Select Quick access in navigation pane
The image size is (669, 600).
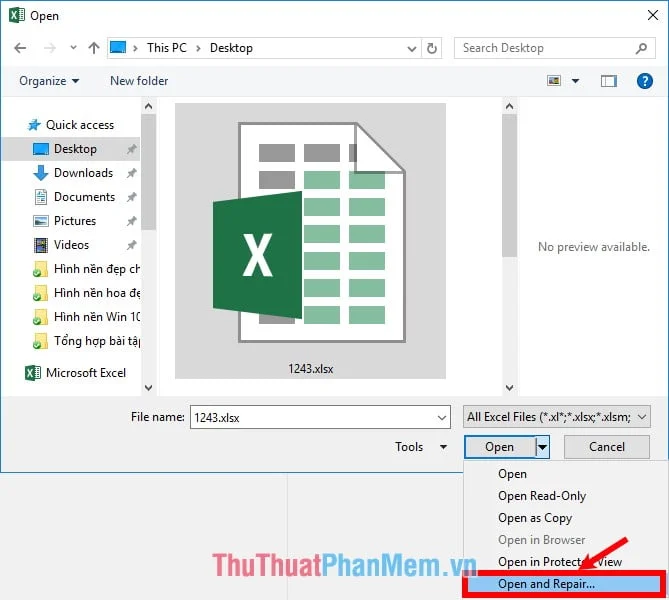tap(80, 125)
